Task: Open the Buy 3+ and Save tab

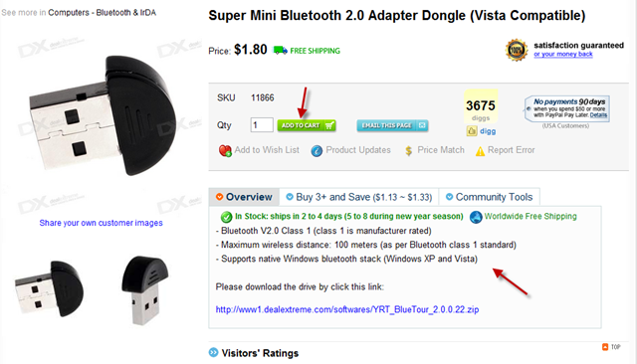Action: coord(359,197)
